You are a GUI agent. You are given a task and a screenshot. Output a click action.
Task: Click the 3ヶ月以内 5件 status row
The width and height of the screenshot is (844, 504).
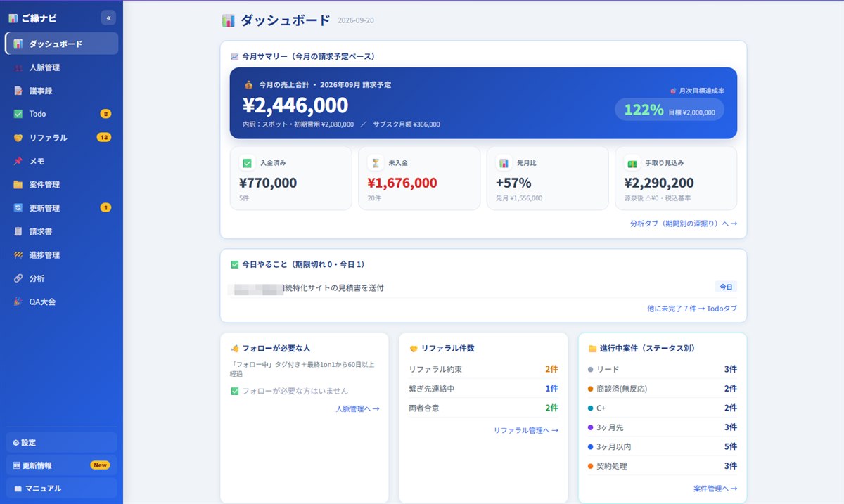(x=663, y=446)
